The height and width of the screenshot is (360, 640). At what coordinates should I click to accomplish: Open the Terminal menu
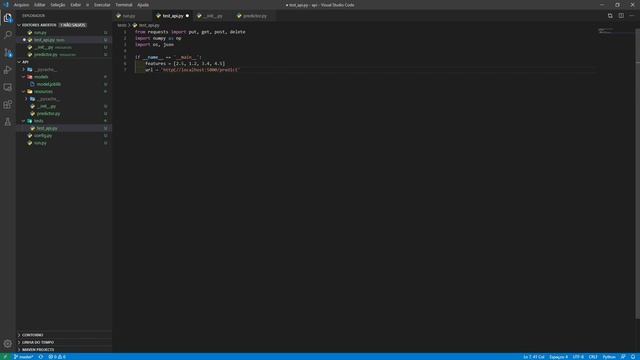pyautogui.click(x=124, y=5)
